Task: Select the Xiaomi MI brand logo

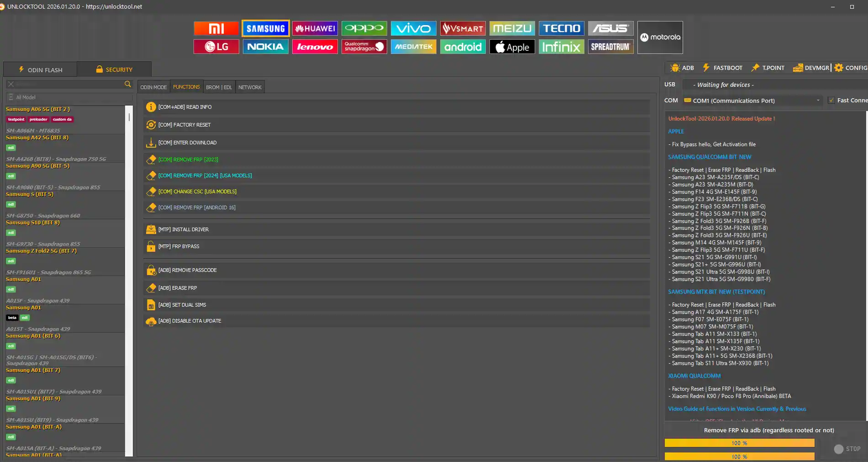Action: (x=216, y=28)
